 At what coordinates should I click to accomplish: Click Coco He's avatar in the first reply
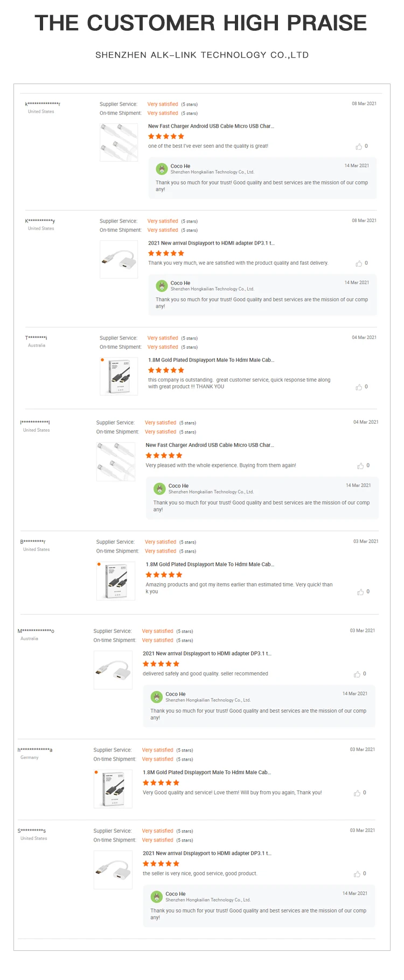(162, 169)
